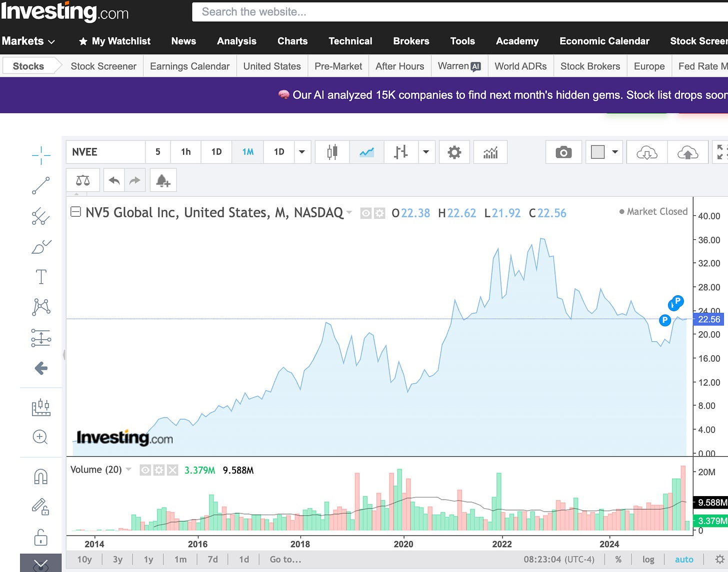Toggle auto scale mode

coord(684,559)
